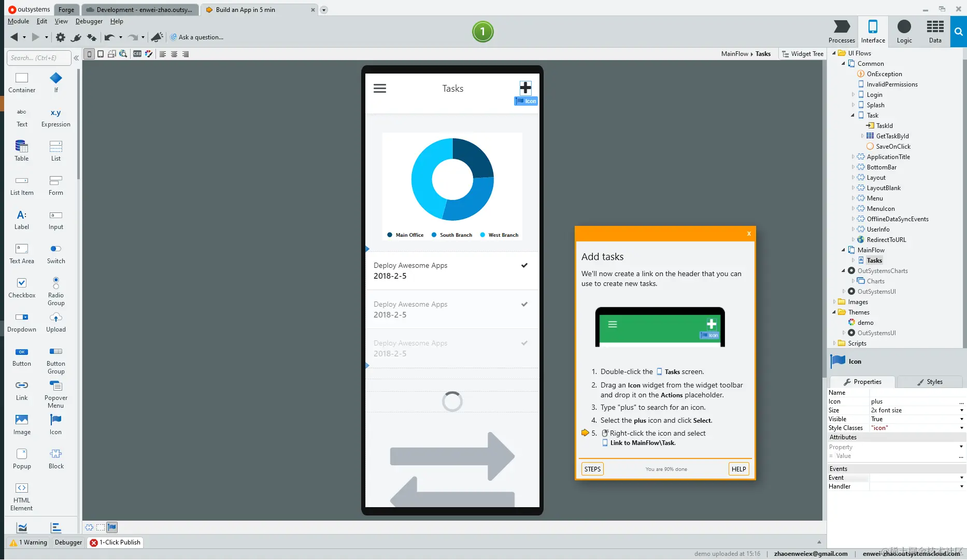This screenshot has height=560, width=967.
Task: Switch to the Forge tab
Action: (x=66, y=10)
